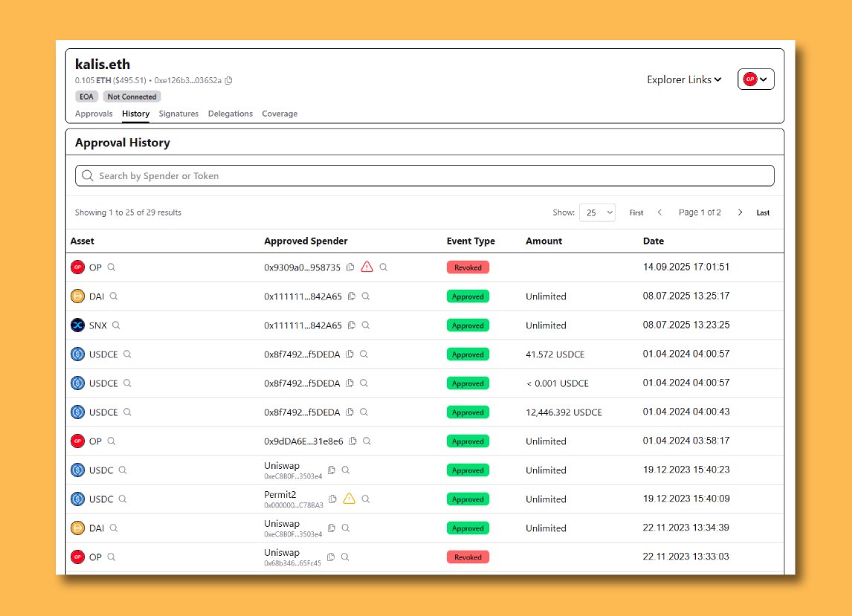852x616 pixels.
Task: Open spender lookup in the 12,446.392 USDCE row
Action: (x=364, y=412)
